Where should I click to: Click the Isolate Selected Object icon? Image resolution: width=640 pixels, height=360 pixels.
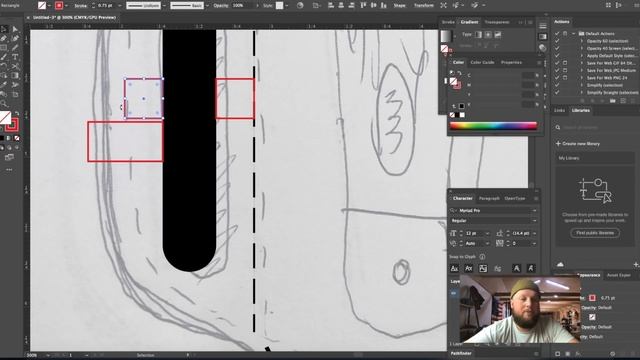pos(443,5)
